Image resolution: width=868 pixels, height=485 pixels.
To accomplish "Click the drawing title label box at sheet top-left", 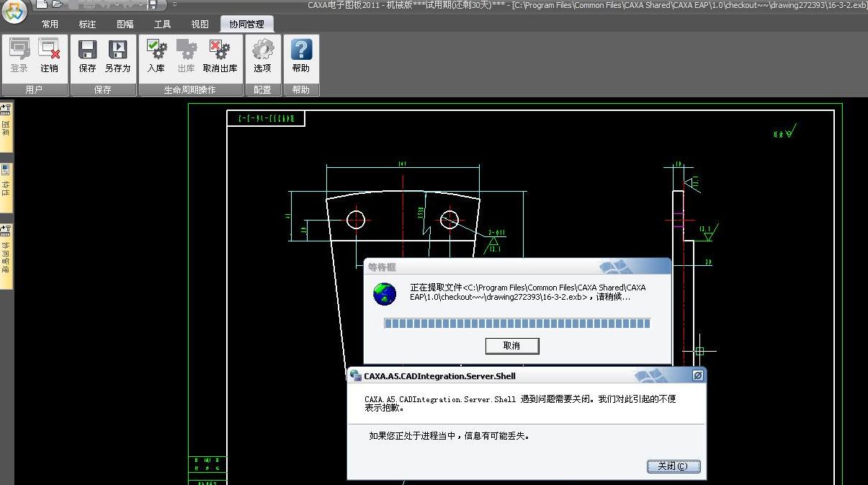I will [x=266, y=118].
